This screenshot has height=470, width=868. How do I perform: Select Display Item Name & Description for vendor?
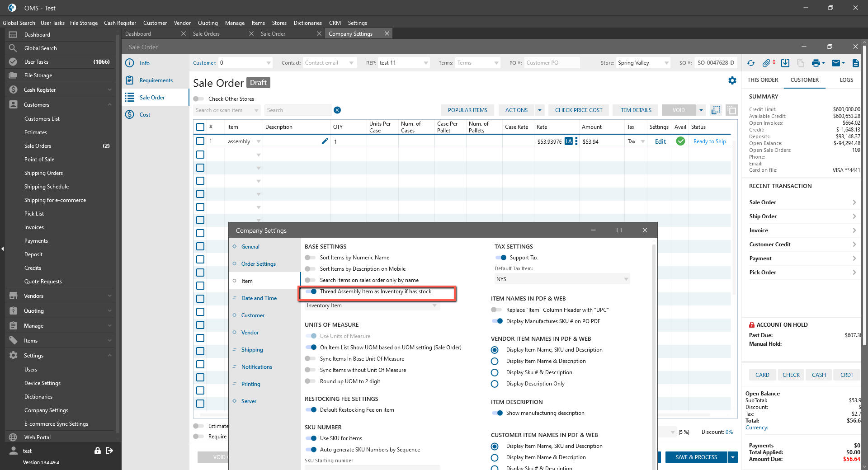click(x=495, y=361)
